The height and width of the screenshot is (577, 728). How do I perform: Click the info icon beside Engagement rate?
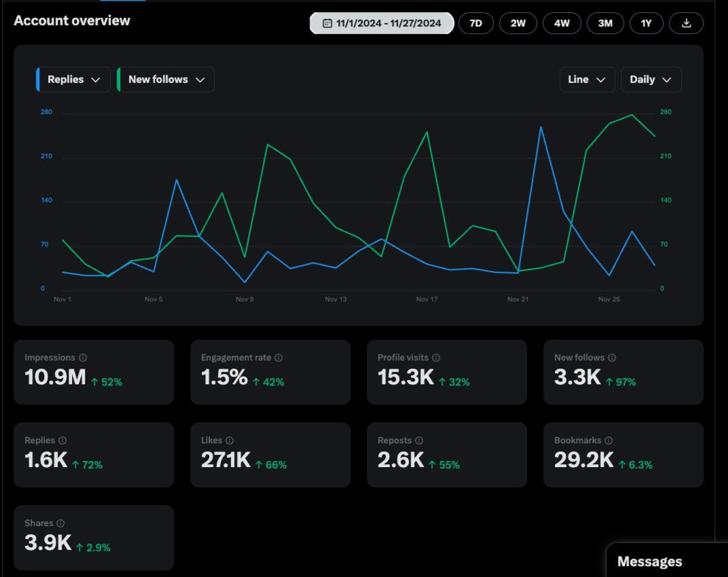[278, 358]
